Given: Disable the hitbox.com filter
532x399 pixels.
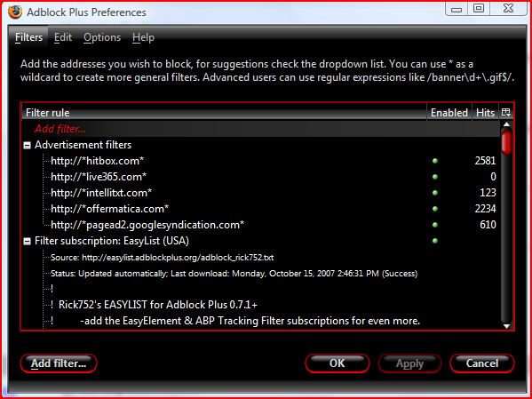Looking at the screenshot, I should click(435, 161).
